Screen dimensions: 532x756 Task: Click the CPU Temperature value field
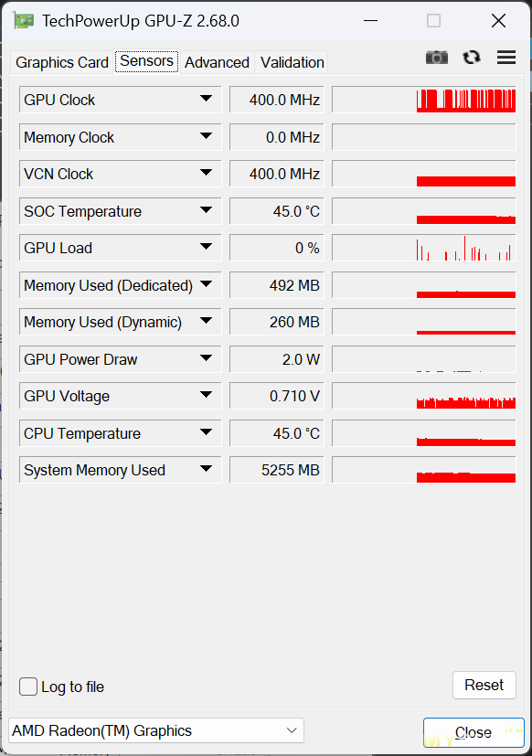[276, 433]
